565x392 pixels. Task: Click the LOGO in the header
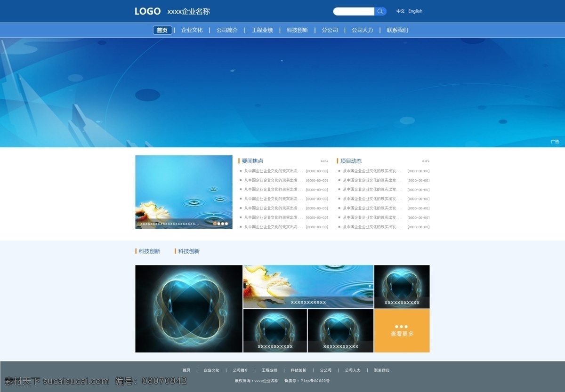coord(147,11)
